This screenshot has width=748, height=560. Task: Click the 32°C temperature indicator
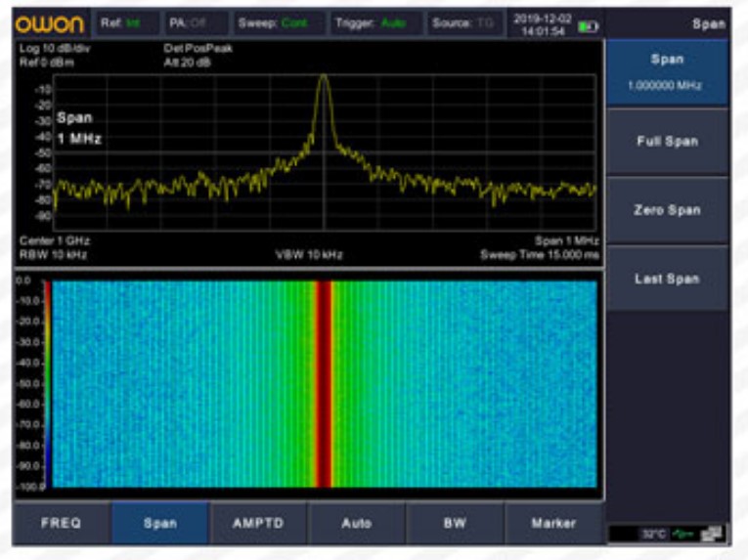pyautogui.click(x=652, y=534)
